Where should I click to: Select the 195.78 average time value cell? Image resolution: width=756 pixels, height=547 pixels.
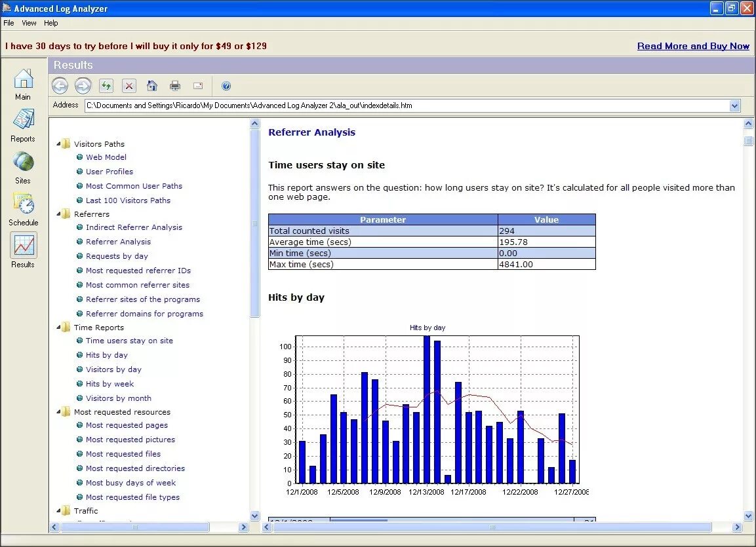[x=547, y=242]
